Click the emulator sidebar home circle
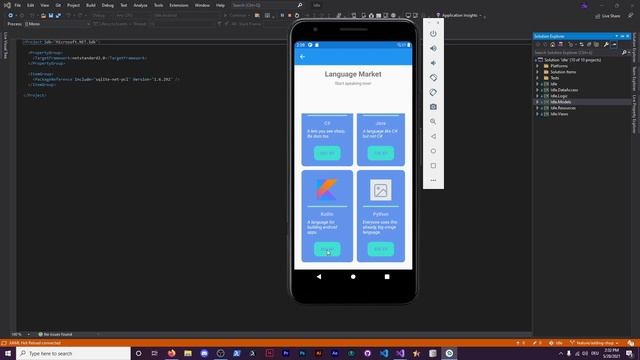This screenshot has width=640, height=360. 433,151
